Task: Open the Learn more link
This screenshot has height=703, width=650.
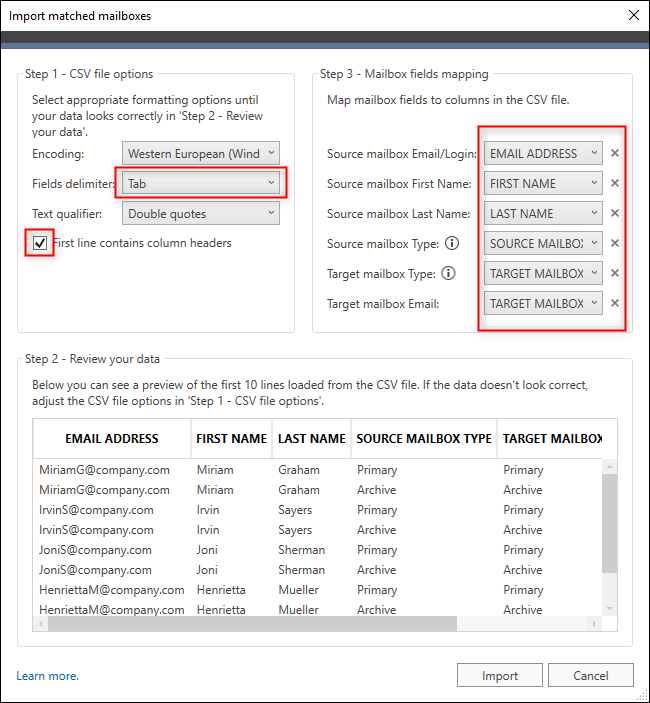Action: pos(48,676)
